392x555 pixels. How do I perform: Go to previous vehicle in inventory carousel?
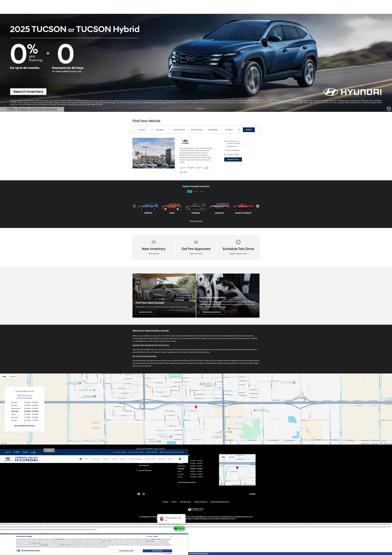tap(134, 206)
